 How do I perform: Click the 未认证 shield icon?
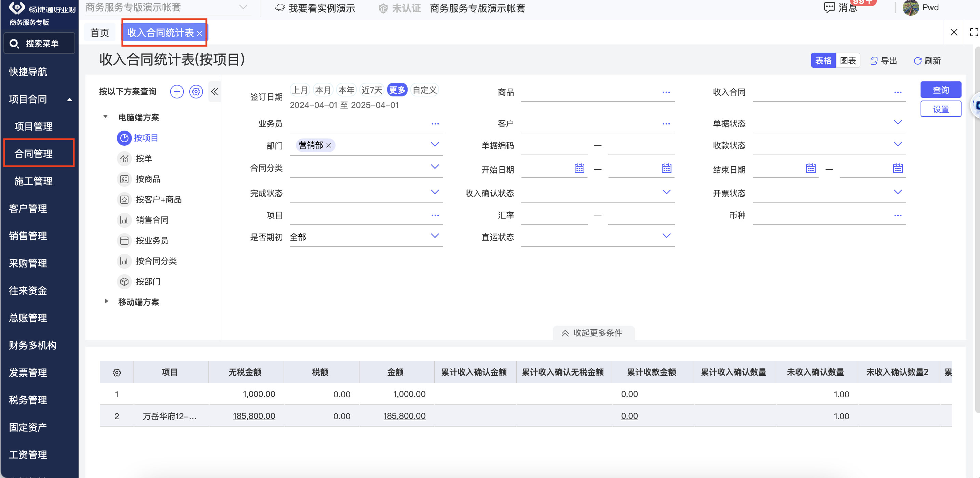(x=383, y=8)
